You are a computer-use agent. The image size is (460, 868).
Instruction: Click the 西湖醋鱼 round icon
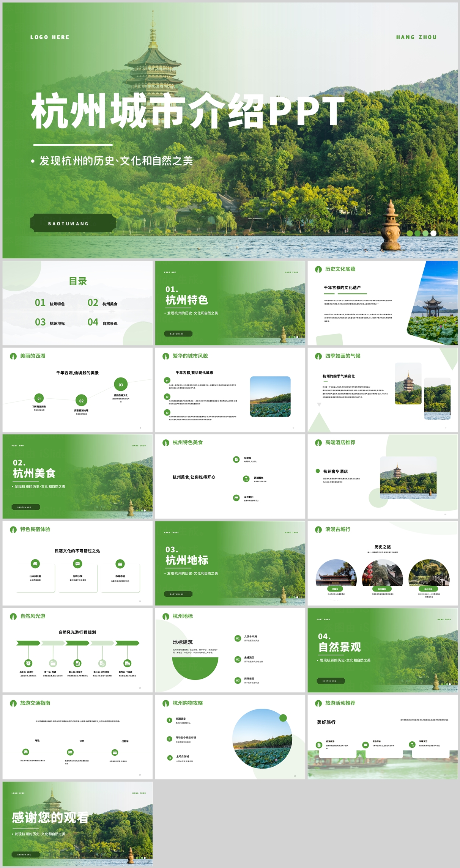246,479
